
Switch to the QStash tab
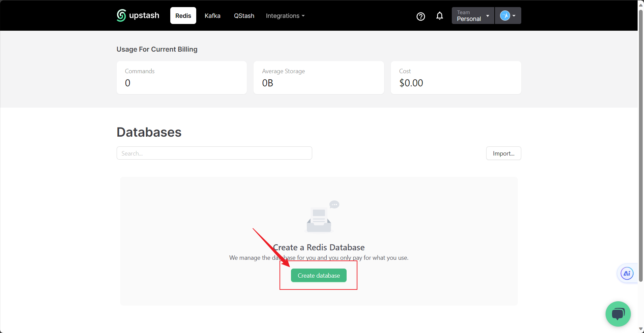pyautogui.click(x=244, y=16)
